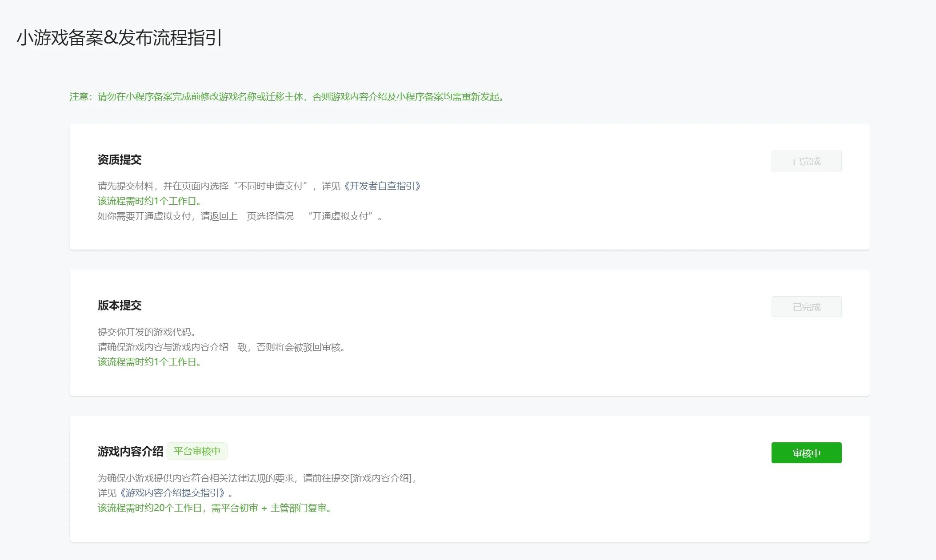Click the 已完成 button in 版本提交 card
The image size is (936, 560).
click(x=806, y=307)
